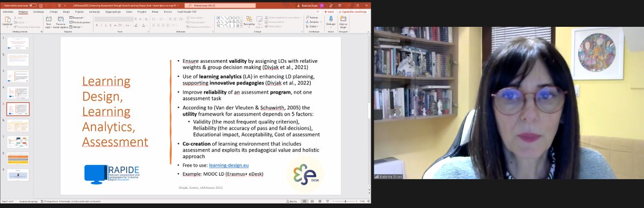Open the comments icon near Snimi
The width and height of the screenshot is (644, 208).
[318, 12]
